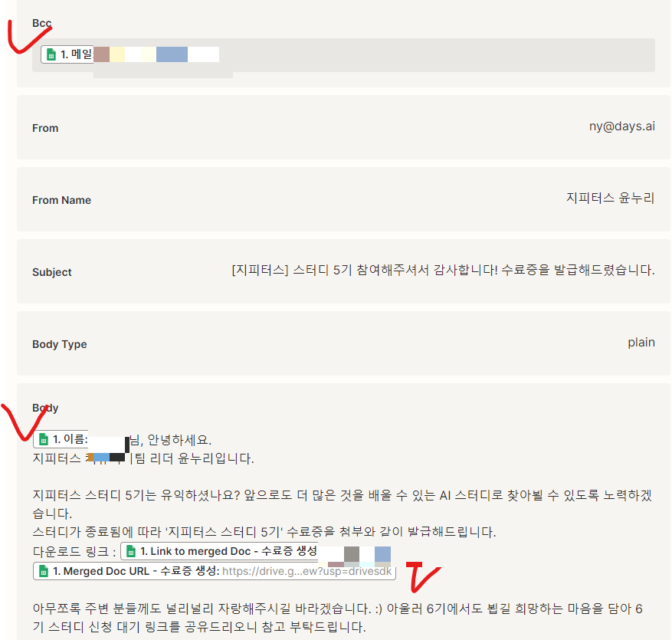This screenshot has width=672, height=640.
Task: Click the Google Sheets icon in the Bcc 메일 pill
Action: (51, 54)
